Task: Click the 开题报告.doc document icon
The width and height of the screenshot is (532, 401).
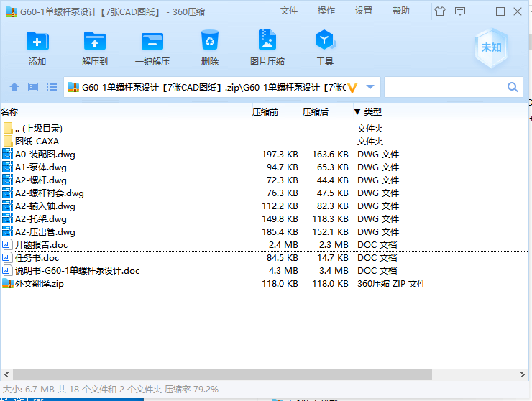Action: tap(6, 244)
